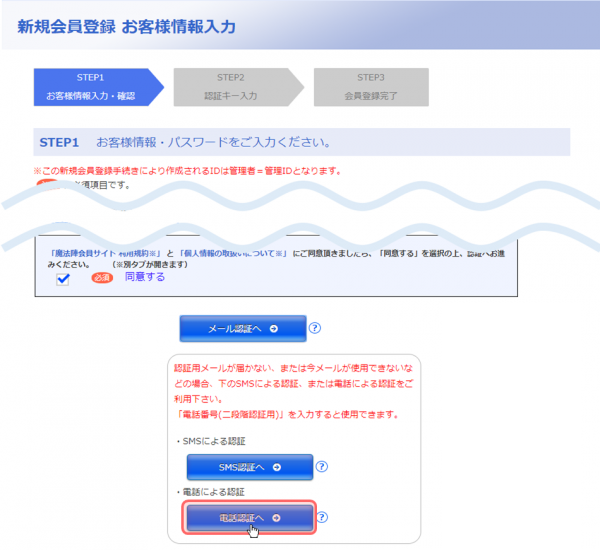Select STEP2 認証キー入力 step

tap(231, 87)
